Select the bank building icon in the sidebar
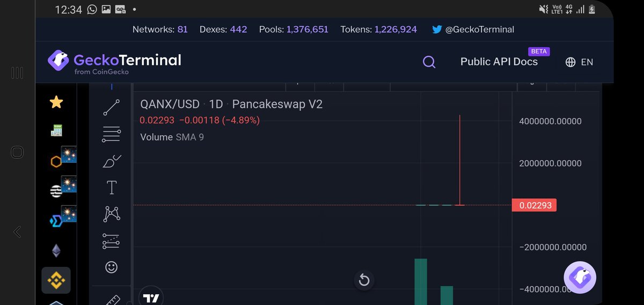The width and height of the screenshot is (644, 305). click(x=56, y=130)
